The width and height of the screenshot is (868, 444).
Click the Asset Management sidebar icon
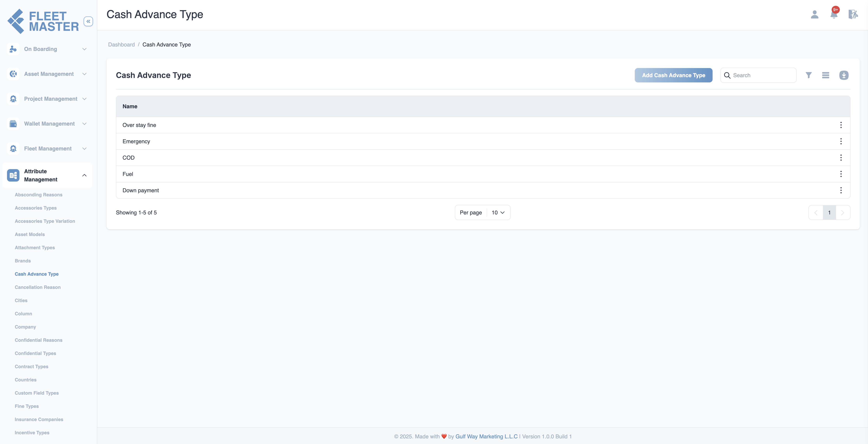click(13, 74)
